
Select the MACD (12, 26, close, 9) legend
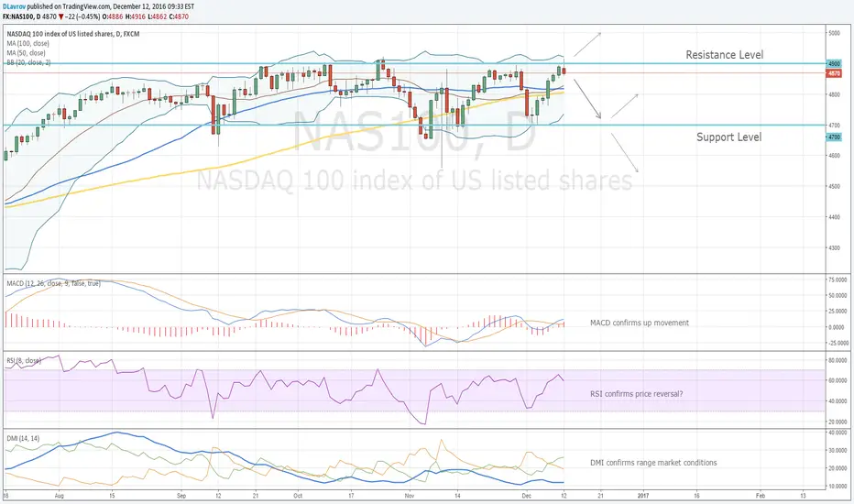point(53,283)
